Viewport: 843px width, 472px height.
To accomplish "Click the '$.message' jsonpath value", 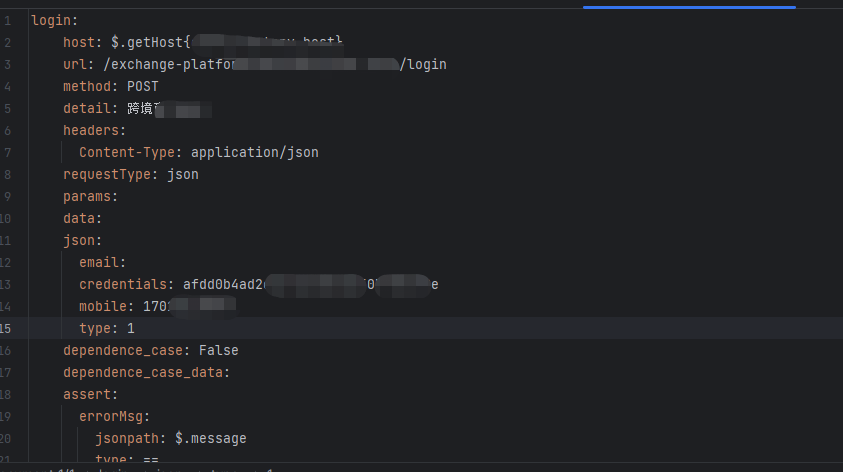I will click(210, 438).
